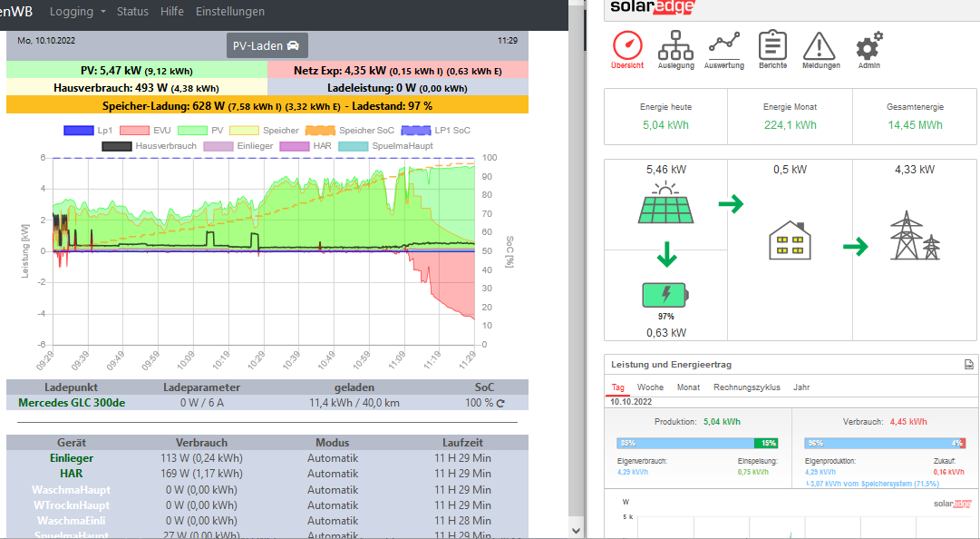Open the Einstellungen menu
The image size is (980, 539).
(230, 12)
